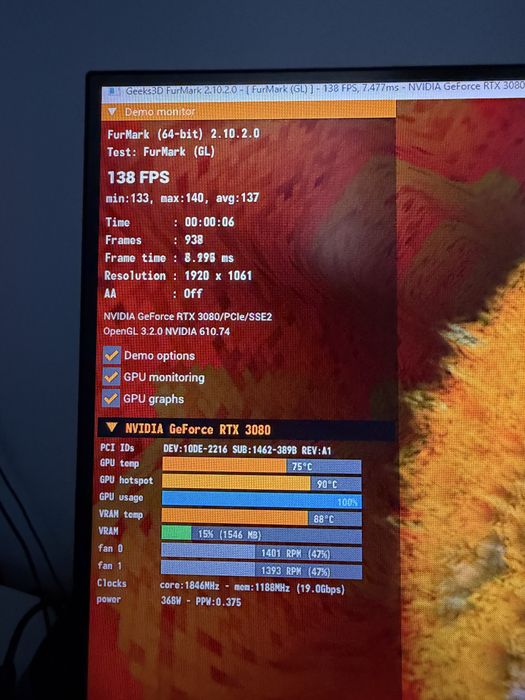Collapse the Demo monitor panel triangle
525x700 pixels.
point(112,112)
